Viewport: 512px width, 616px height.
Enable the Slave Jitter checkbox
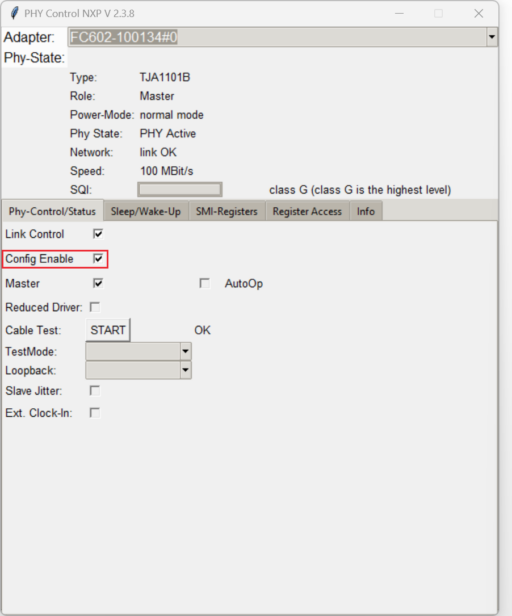95,390
